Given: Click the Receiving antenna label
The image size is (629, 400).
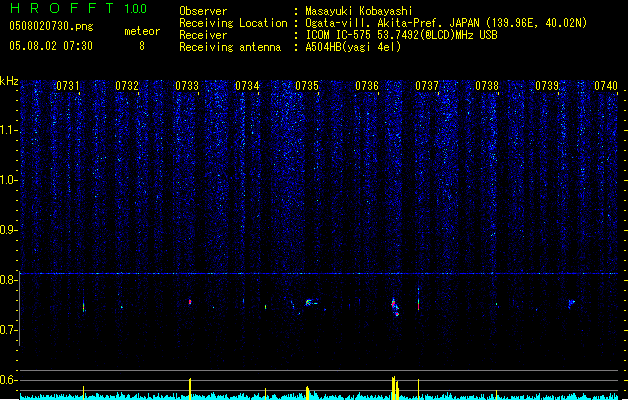Looking at the screenshot, I should [230, 47].
